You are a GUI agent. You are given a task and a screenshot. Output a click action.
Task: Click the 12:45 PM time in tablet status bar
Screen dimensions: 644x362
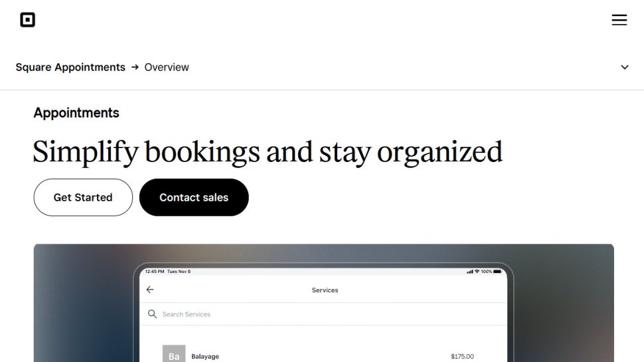155,272
